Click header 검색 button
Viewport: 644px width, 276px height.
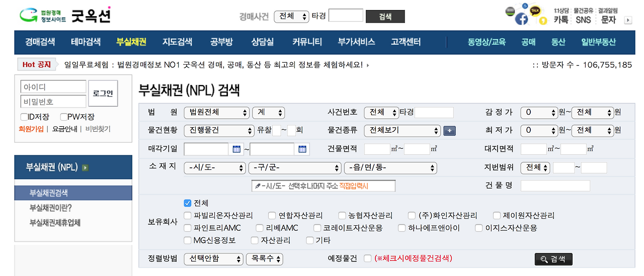[385, 17]
